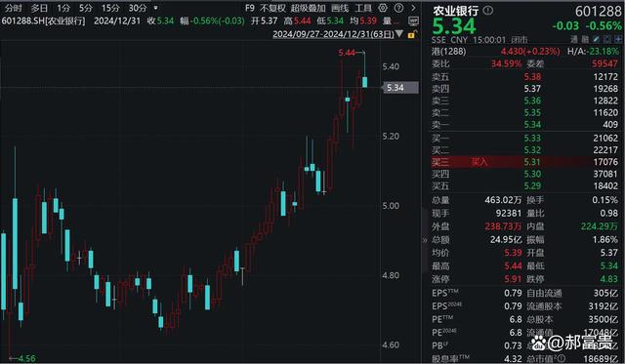This screenshot has width=625, height=364.
Task: Toggle the yellow date range lock icon
Action: click(412, 35)
